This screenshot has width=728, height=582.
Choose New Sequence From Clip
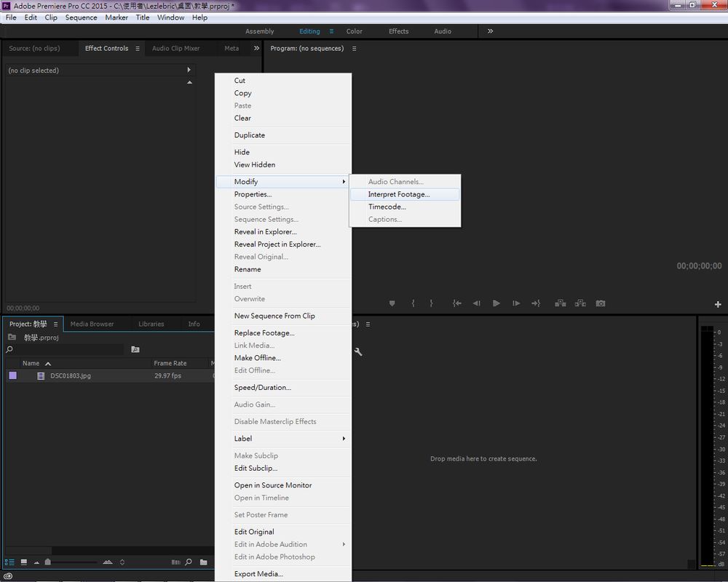(x=284, y=316)
